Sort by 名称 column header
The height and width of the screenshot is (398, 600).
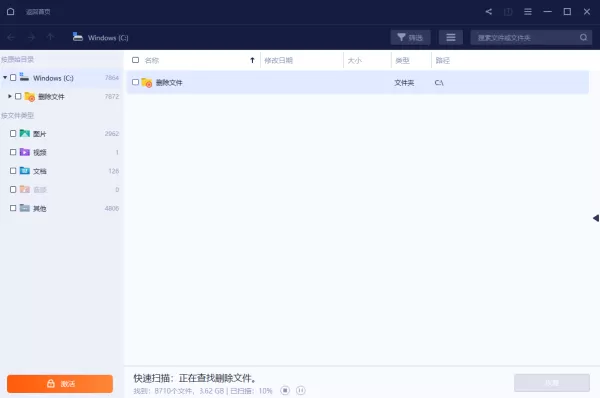(152, 60)
